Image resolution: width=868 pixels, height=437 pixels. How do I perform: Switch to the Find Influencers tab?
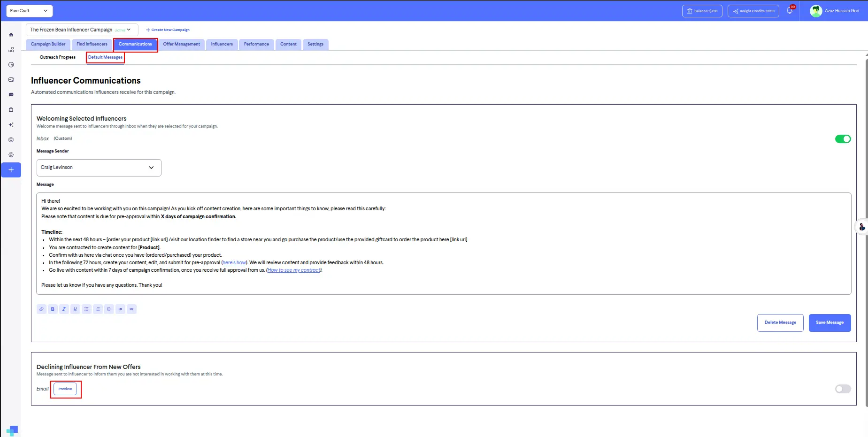pos(92,44)
